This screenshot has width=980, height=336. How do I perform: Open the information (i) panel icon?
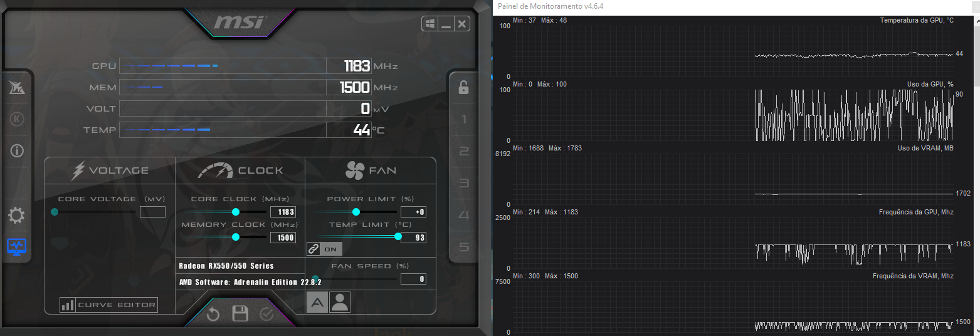coord(16,150)
